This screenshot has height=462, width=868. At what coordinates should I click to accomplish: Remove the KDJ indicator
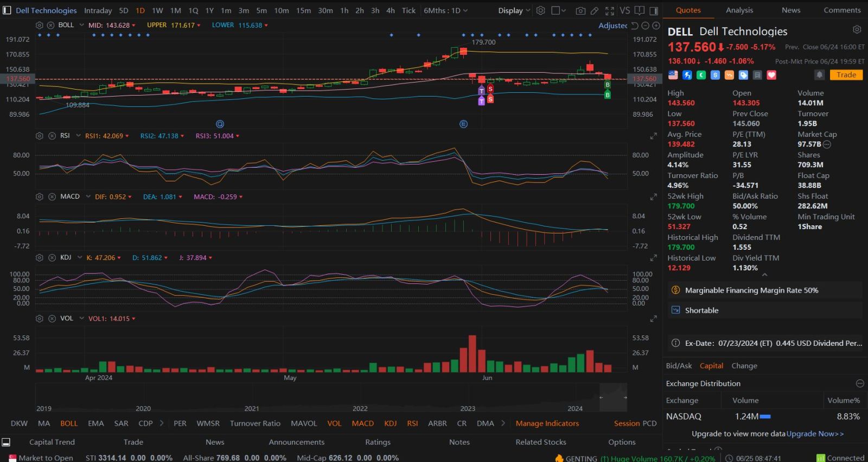click(x=52, y=257)
